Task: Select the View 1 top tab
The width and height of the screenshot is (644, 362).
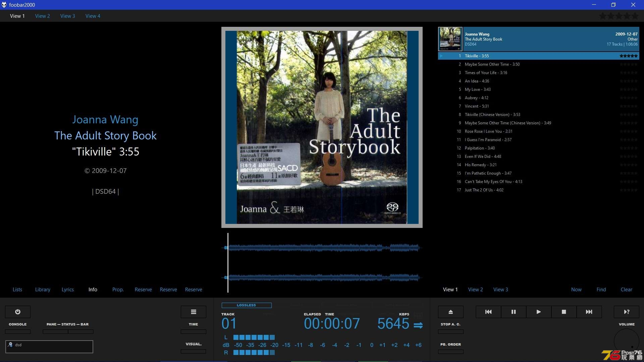Action: tap(17, 16)
